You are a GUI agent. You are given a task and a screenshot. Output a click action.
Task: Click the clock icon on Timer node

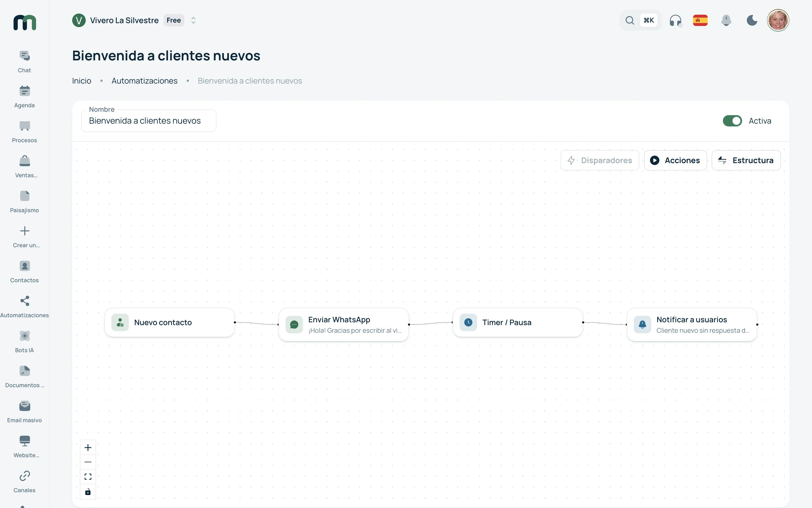pos(468,323)
